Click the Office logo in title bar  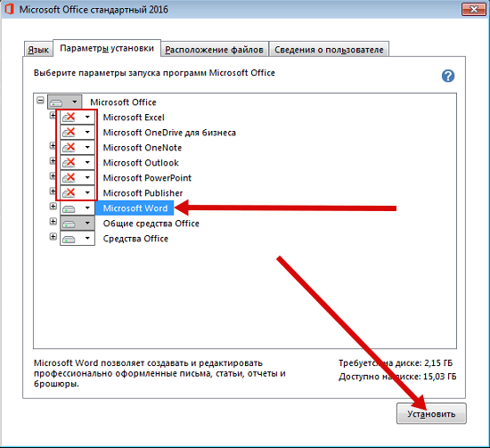coord(9,9)
